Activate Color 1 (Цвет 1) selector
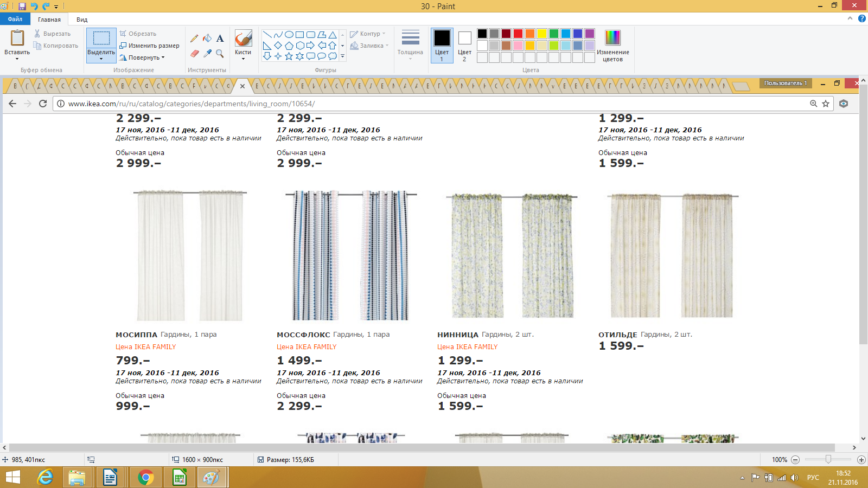Image resolution: width=868 pixels, height=488 pixels. (x=442, y=46)
